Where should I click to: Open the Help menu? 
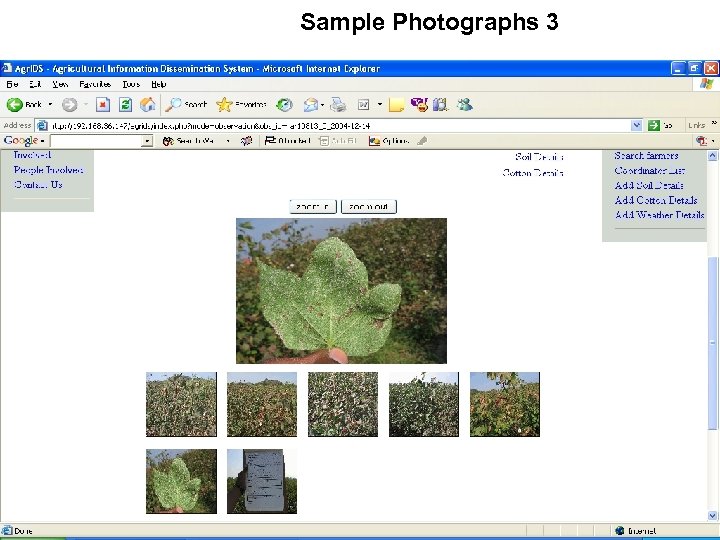click(x=159, y=84)
